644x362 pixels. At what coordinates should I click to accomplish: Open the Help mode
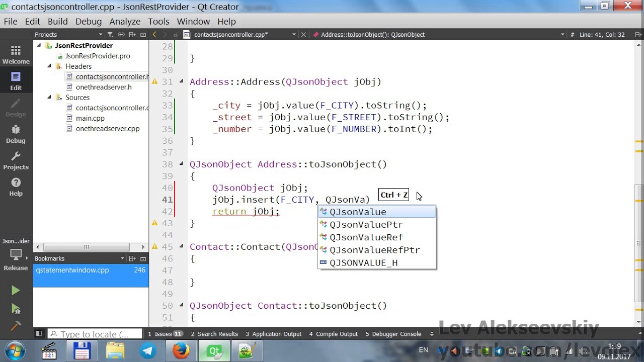click(16, 187)
